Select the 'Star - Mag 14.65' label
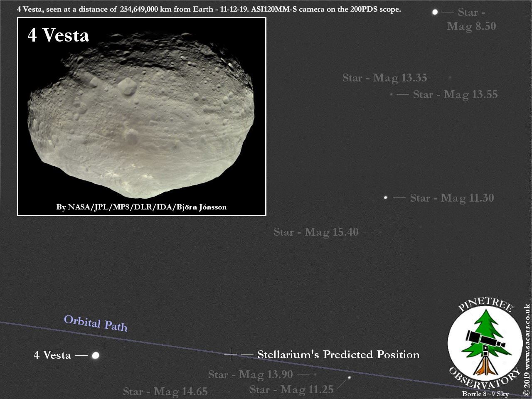Viewport: 532px width, 399px height. pyautogui.click(x=165, y=392)
